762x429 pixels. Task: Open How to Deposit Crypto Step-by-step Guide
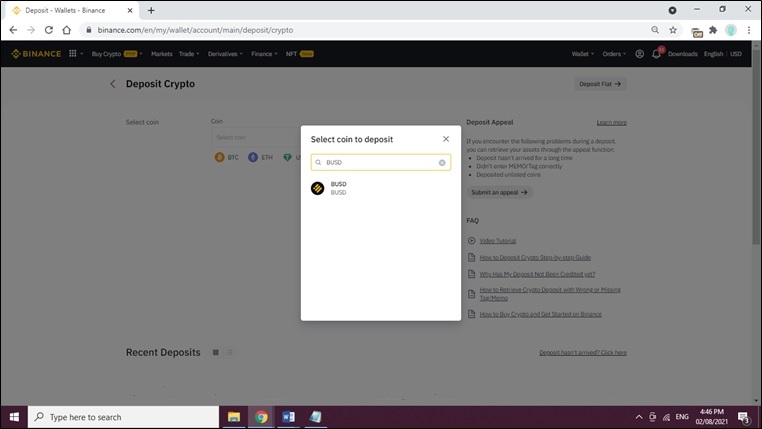tap(535, 257)
